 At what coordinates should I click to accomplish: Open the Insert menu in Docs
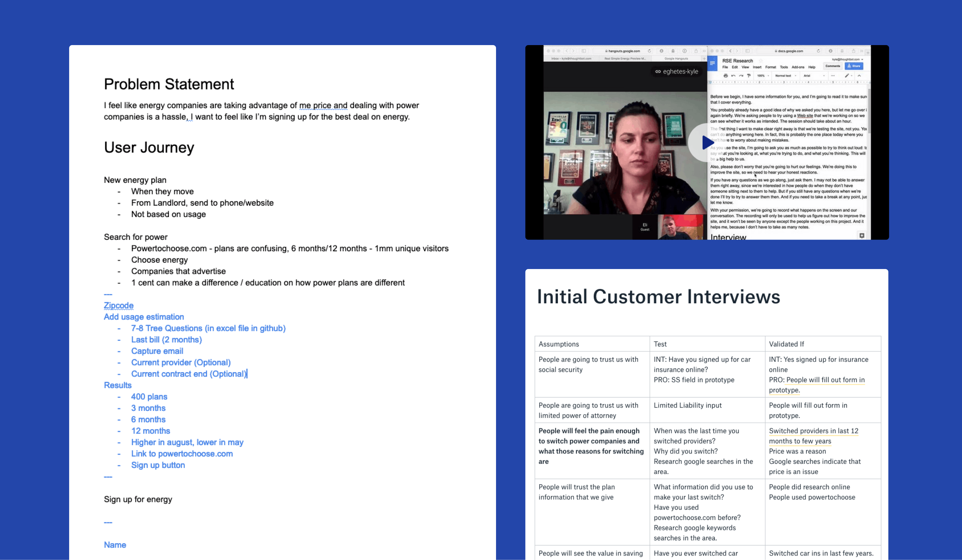[757, 67]
